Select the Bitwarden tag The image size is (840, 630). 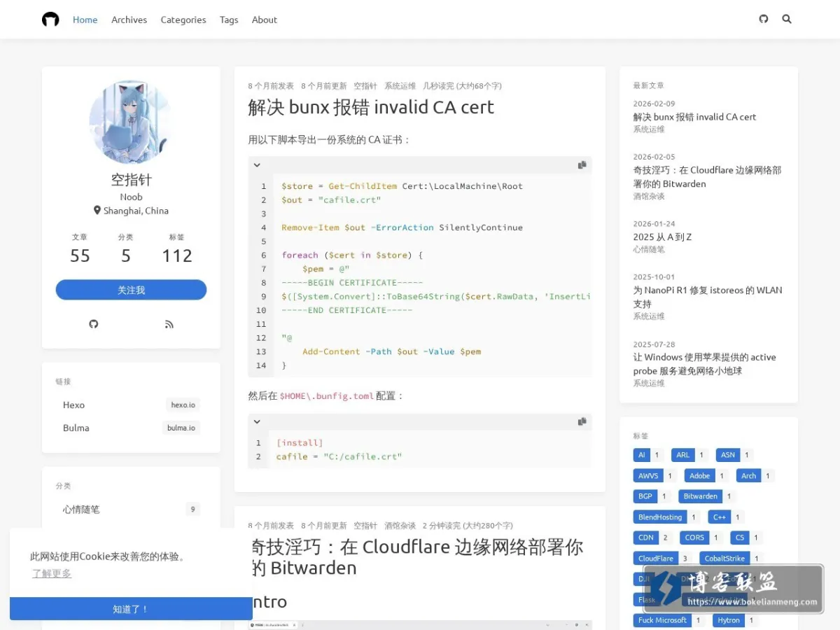pyautogui.click(x=701, y=496)
